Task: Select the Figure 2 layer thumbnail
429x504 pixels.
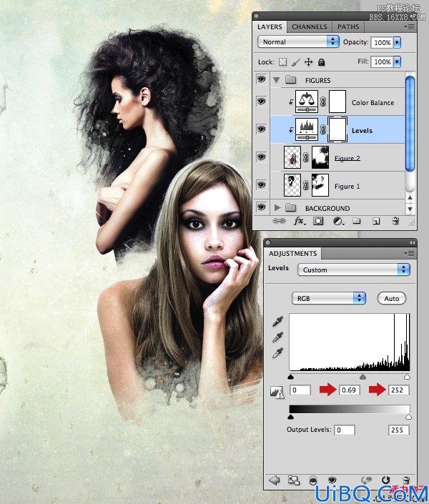Action: 292,157
